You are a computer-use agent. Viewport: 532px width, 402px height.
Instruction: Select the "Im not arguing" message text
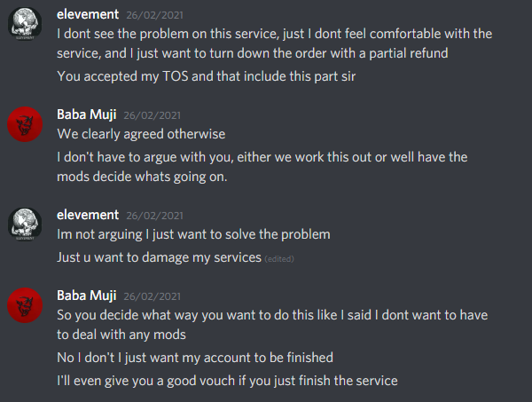point(193,235)
